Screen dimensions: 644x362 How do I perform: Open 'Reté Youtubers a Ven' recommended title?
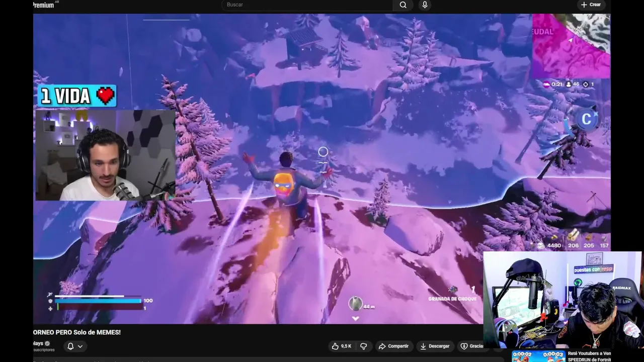(589, 353)
